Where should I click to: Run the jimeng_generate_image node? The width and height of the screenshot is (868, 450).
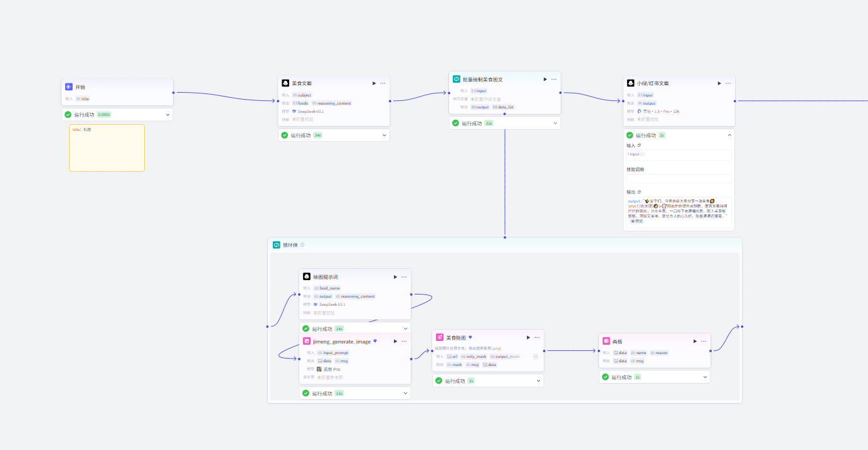click(x=395, y=342)
